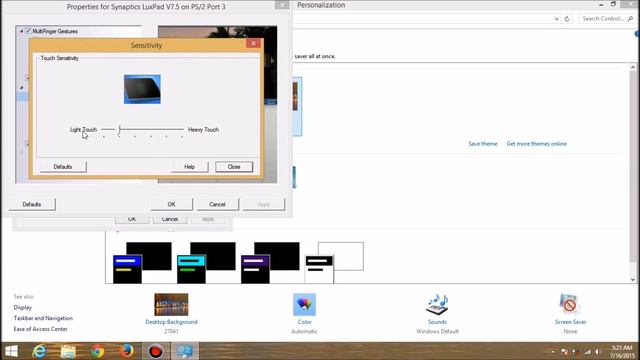Open Ease of Access Center link
This screenshot has height=360, width=640.
coord(40,329)
